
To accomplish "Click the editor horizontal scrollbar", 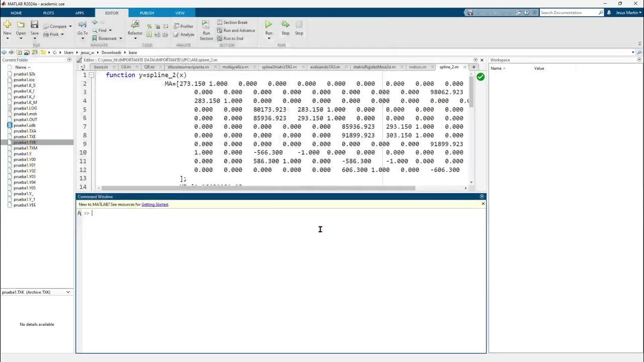I will click(x=258, y=188).
